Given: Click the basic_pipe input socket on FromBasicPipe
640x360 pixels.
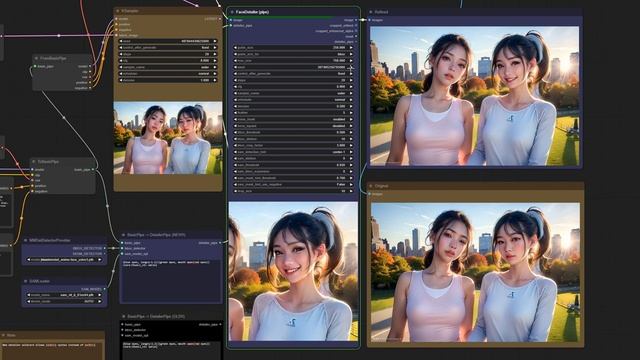Looking at the screenshot, I should 35,66.
